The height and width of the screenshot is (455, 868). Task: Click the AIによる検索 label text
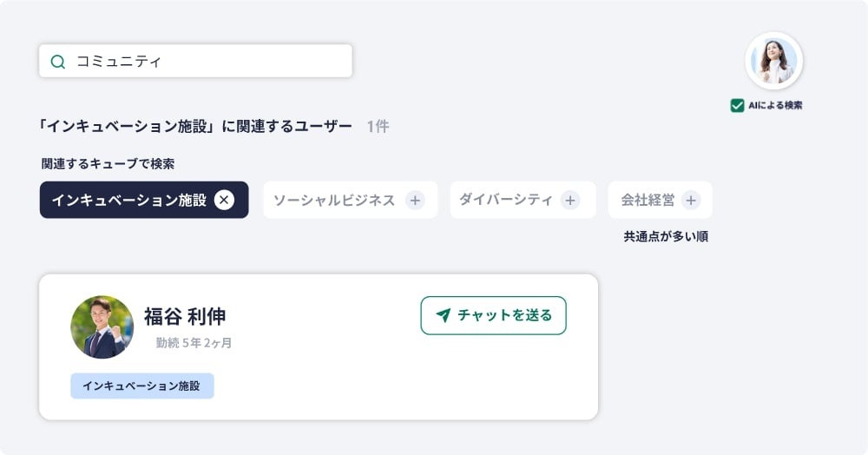(775, 105)
